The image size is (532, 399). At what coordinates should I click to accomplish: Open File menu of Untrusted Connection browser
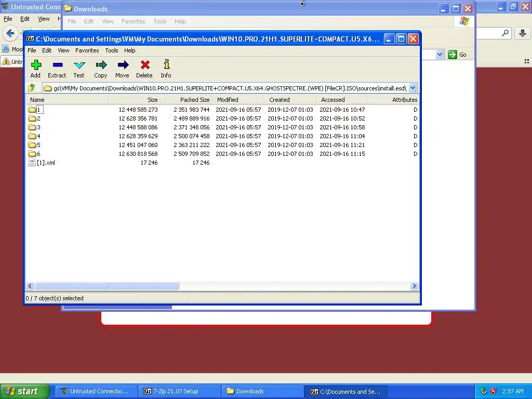pyautogui.click(x=8, y=19)
